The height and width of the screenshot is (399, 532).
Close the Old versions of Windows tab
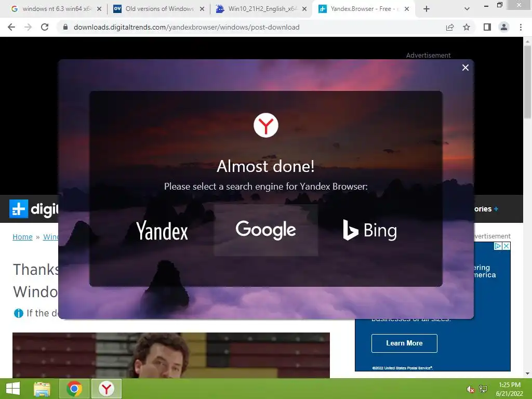click(x=202, y=9)
